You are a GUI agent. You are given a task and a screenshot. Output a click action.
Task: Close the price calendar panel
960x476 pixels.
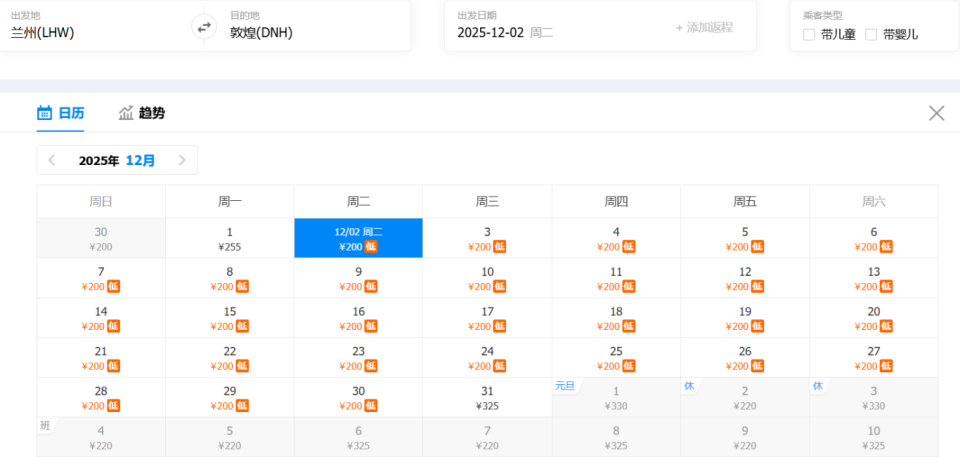coord(936,113)
